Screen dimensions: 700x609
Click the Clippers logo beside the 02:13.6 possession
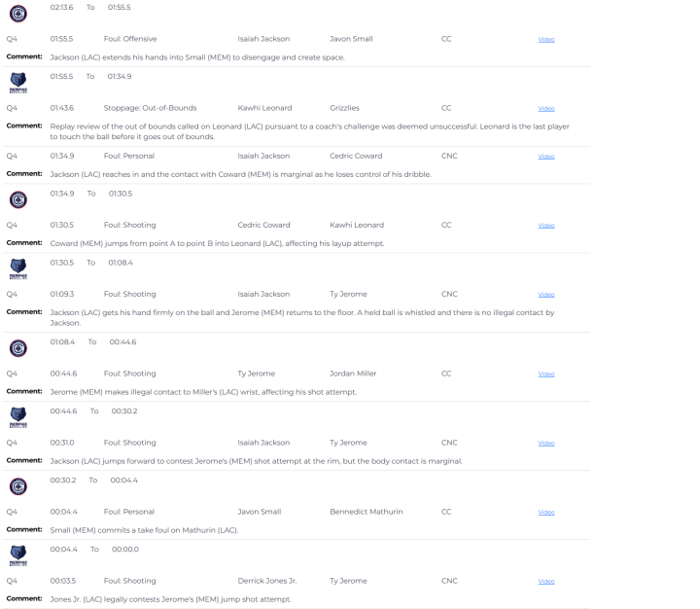tap(17, 13)
